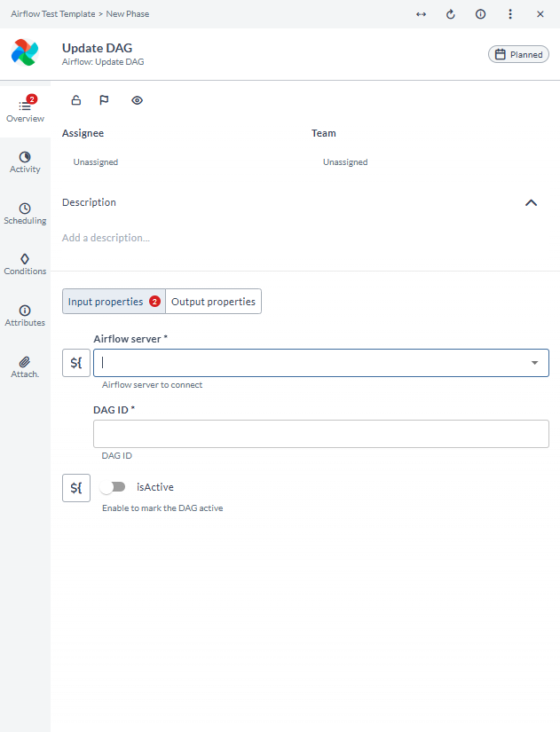Click the expand-width arrows icon
Image resolution: width=560 pixels, height=732 pixels.
pos(421,14)
